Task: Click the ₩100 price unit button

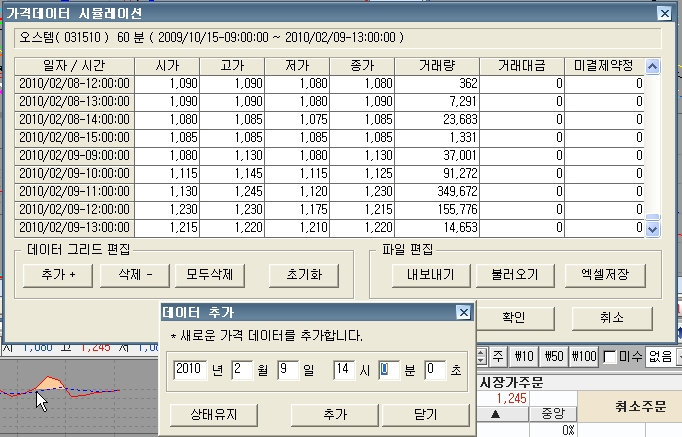Action: point(585,356)
